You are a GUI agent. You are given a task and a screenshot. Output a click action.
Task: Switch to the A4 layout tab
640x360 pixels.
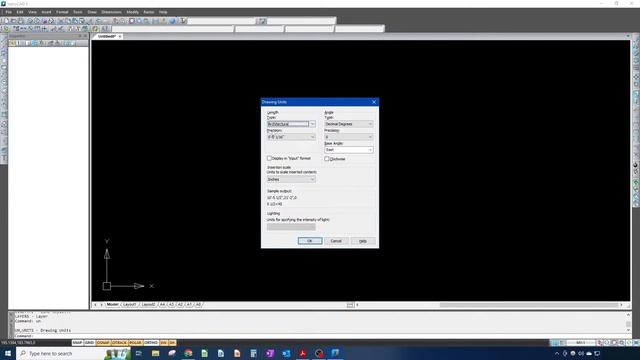(162, 304)
